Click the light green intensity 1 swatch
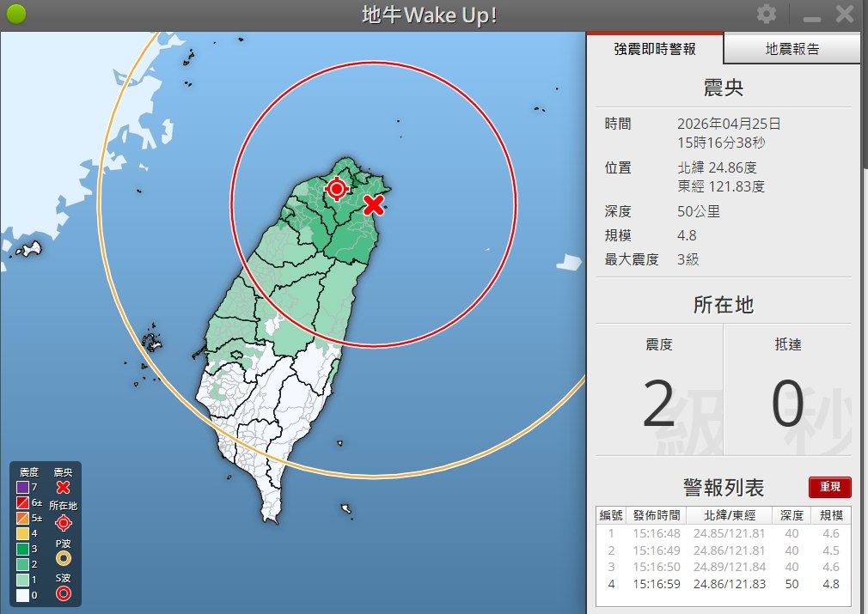The image size is (868, 614). click(x=22, y=581)
